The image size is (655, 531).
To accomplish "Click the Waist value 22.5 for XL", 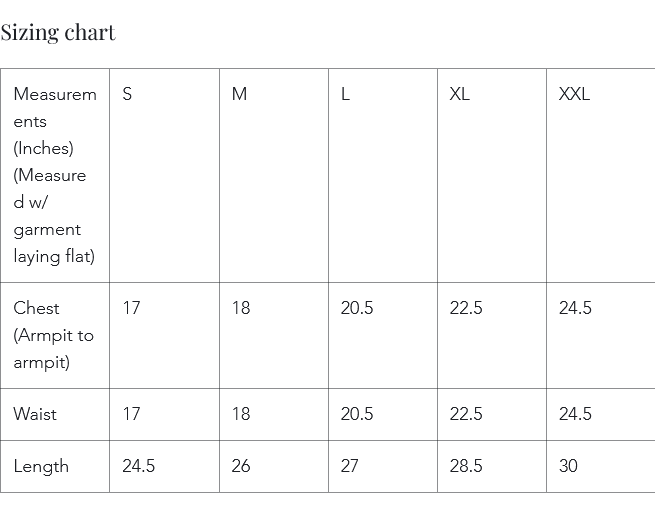I will tap(466, 414).
